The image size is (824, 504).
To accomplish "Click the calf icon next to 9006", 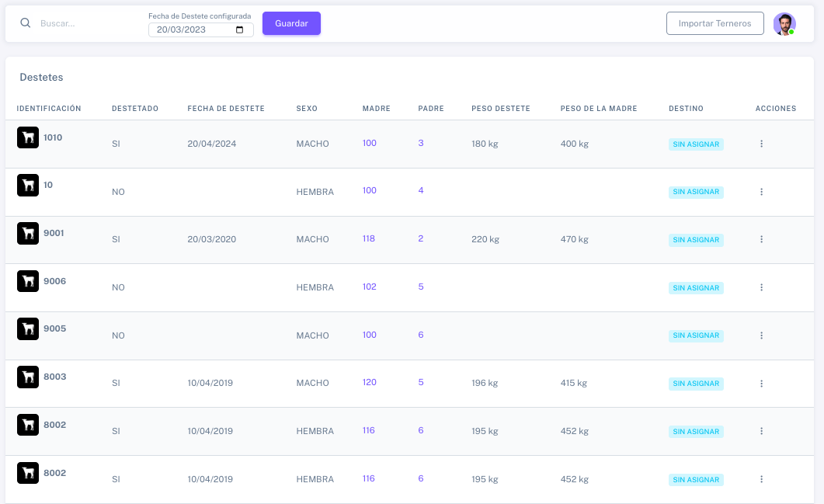I will 28,281.
